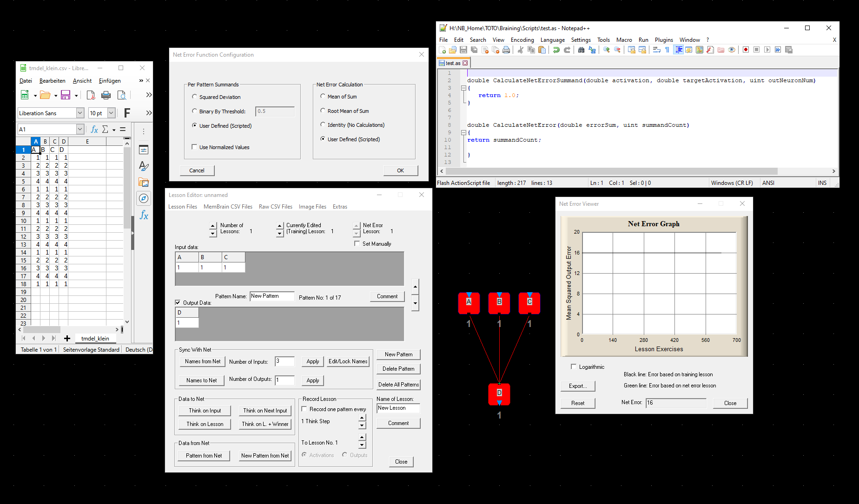Open the Function Wizard beside the Name Box
Screen dimensions: 859x504
pyautogui.click(x=94, y=130)
